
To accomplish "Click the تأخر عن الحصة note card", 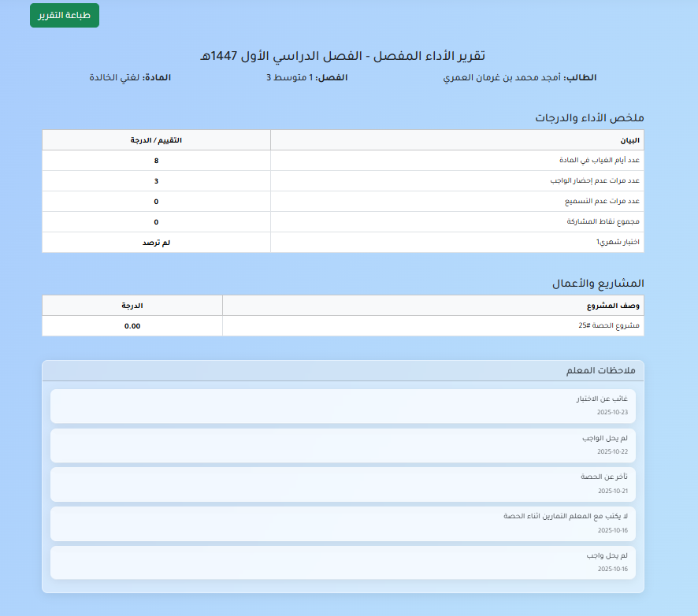I will pyautogui.click(x=343, y=484).
